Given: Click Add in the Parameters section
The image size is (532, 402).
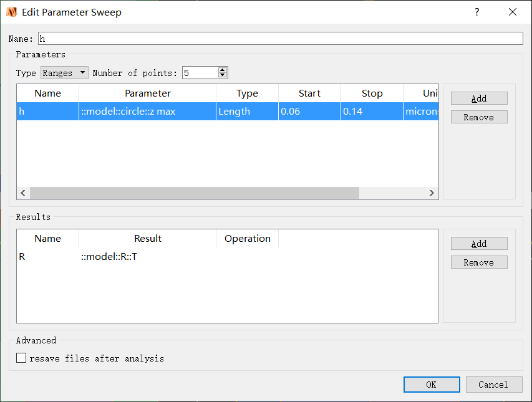Looking at the screenshot, I should [478, 98].
